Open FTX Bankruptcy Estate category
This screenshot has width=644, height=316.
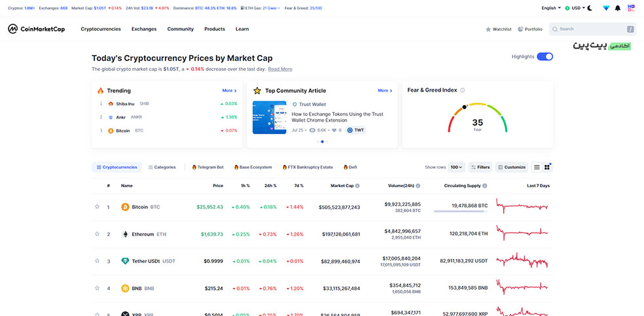coord(308,167)
